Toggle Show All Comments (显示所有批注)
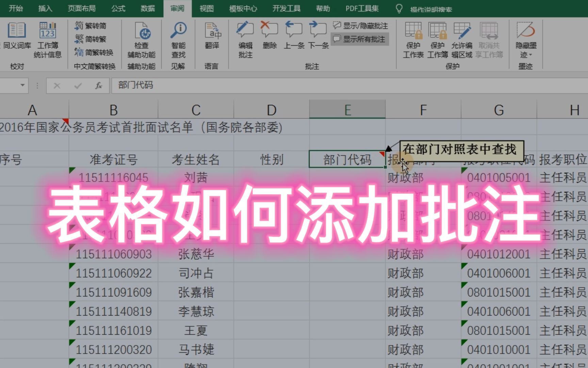This screenshot has height=368, width=588. tap(359, 39)
